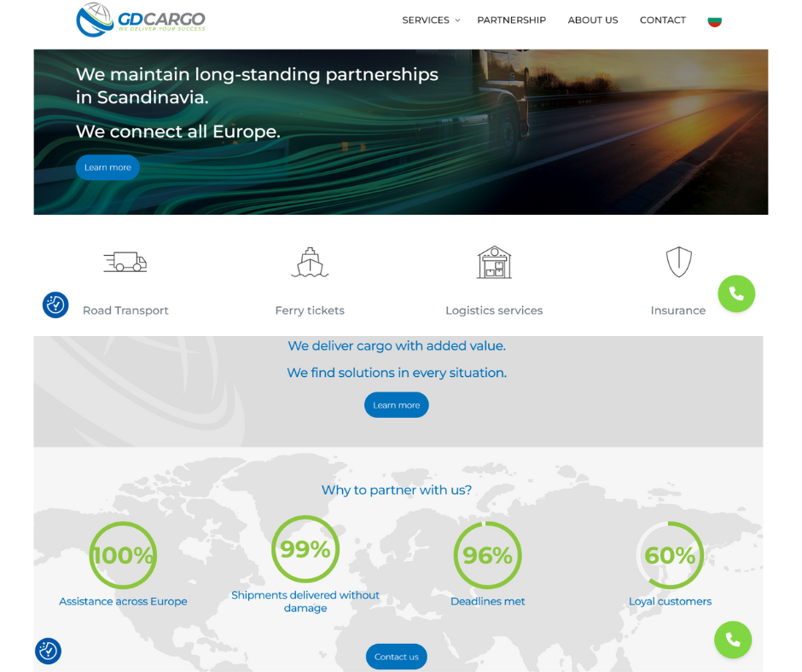Open the Logistics services link
Viewport: 802px width, 672px height.
[x=494, y=310]
